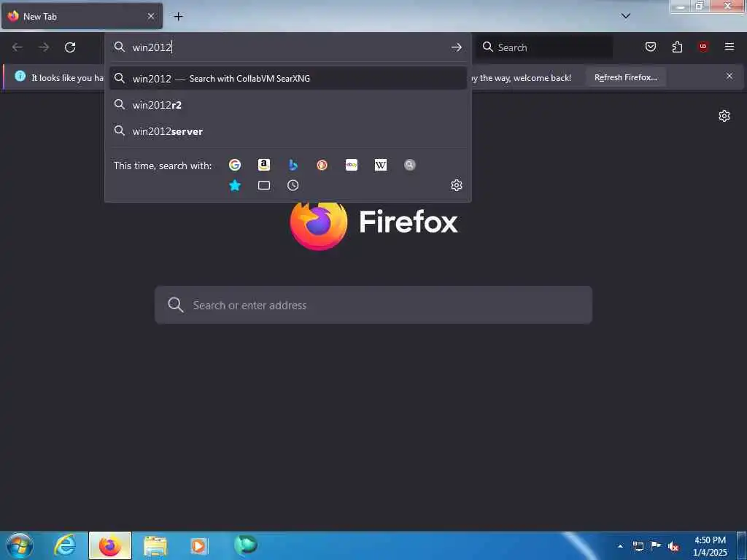The width and height of the screenshot is (747, 560).
Task: Reload the current page
Action: 70,47
